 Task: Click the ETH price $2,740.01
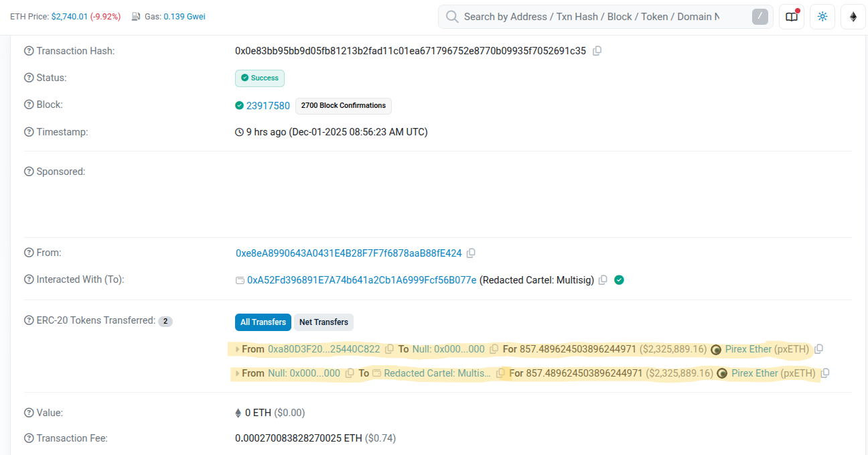click(x=70, y=16)
